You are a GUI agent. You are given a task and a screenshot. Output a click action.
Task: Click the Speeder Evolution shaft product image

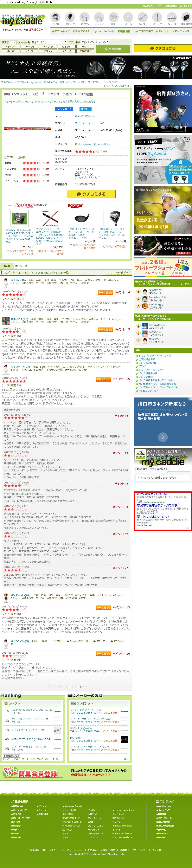pyautogui.click(x=28, y=129)
